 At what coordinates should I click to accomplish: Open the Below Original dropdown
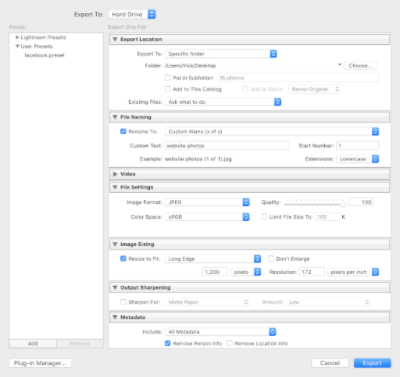tap(314, 89)
